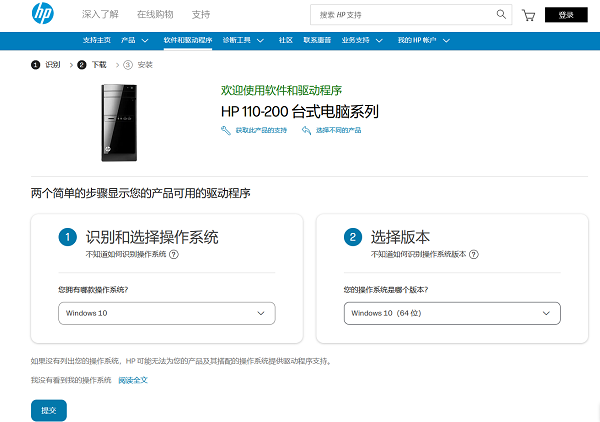This screenshot has width=600, height=422.
Task: Click step 1 识别 in breadcrumb
Action: (46, 65)
